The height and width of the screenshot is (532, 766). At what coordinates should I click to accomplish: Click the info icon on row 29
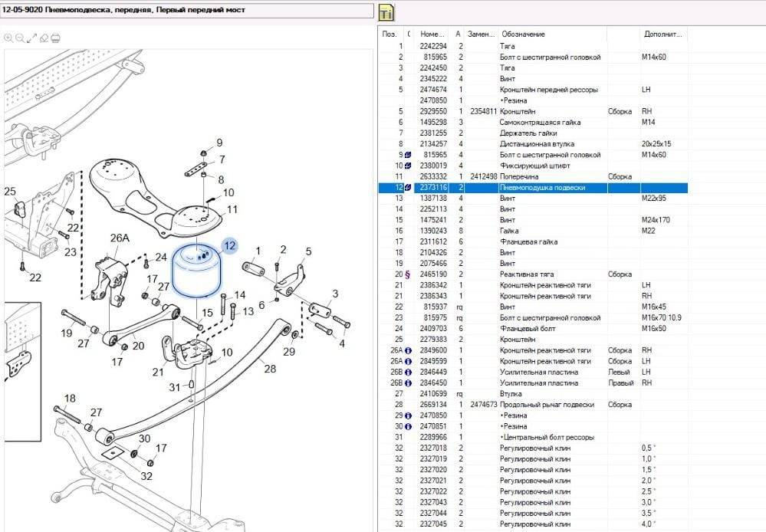point(408,415)
